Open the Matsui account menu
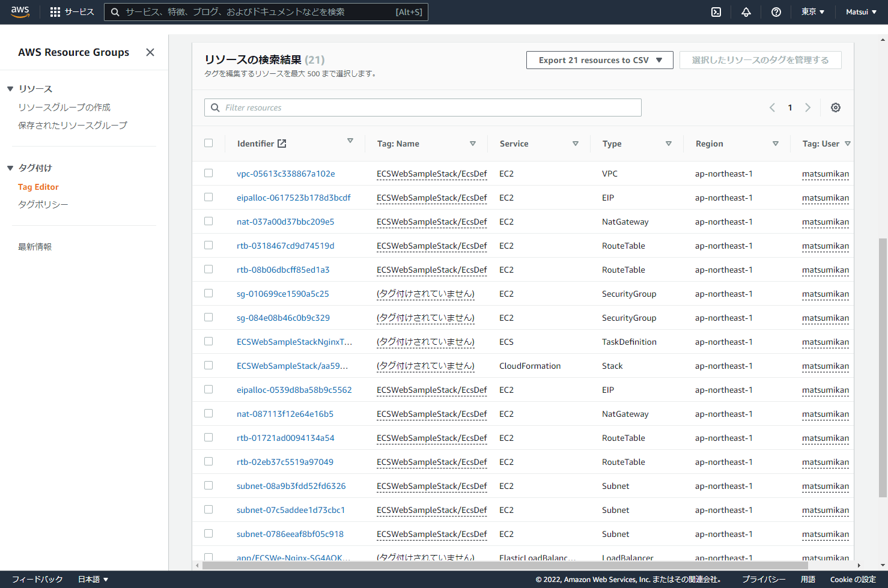 (861, 12)
